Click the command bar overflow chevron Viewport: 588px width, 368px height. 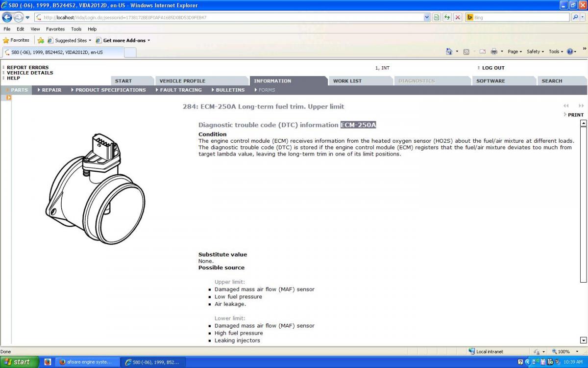point(584,49)
